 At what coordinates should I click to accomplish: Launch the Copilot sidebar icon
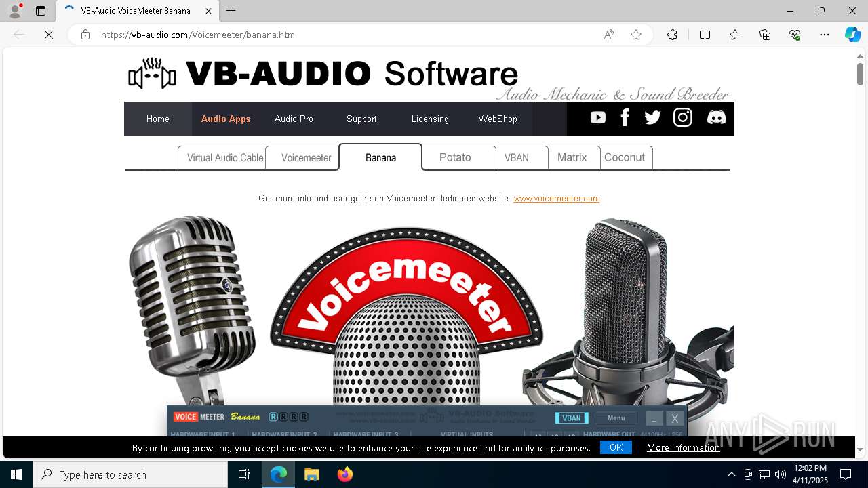pyautogui.click(x=852, y=35)
